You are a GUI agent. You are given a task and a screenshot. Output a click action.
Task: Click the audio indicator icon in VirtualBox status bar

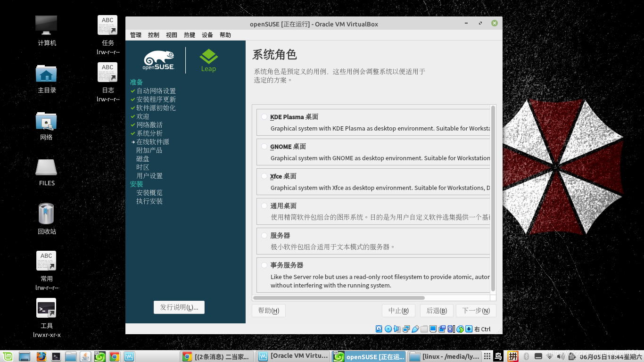[397, 329]
